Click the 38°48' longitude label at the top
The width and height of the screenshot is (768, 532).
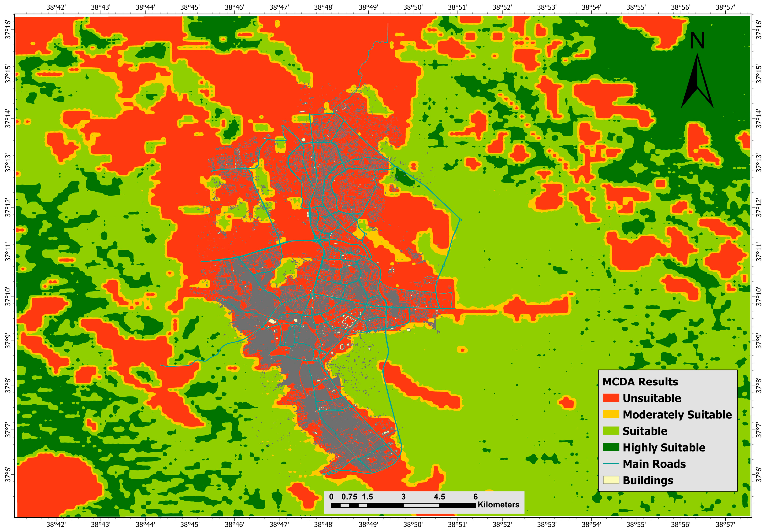click(x=323, y=7)
